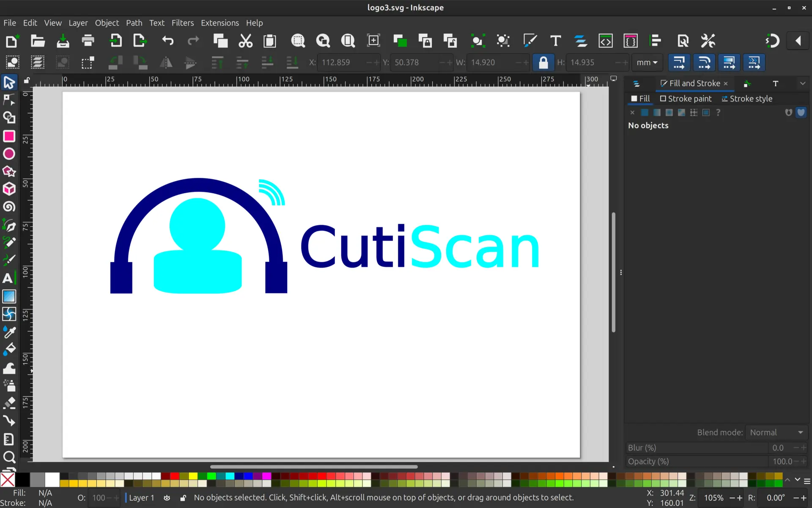Switch to the Stroke paint tab
812x508 pixels.
tap(686, 99)
